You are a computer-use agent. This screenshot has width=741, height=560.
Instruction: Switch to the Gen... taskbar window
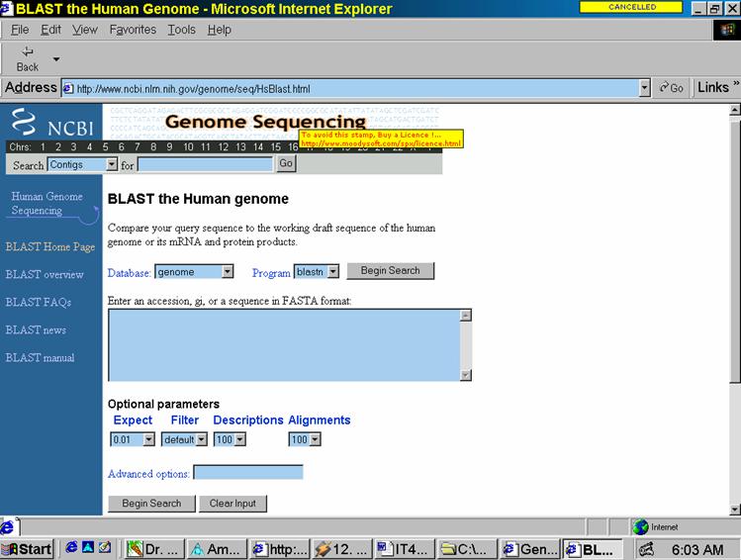[x=529, y=549]
